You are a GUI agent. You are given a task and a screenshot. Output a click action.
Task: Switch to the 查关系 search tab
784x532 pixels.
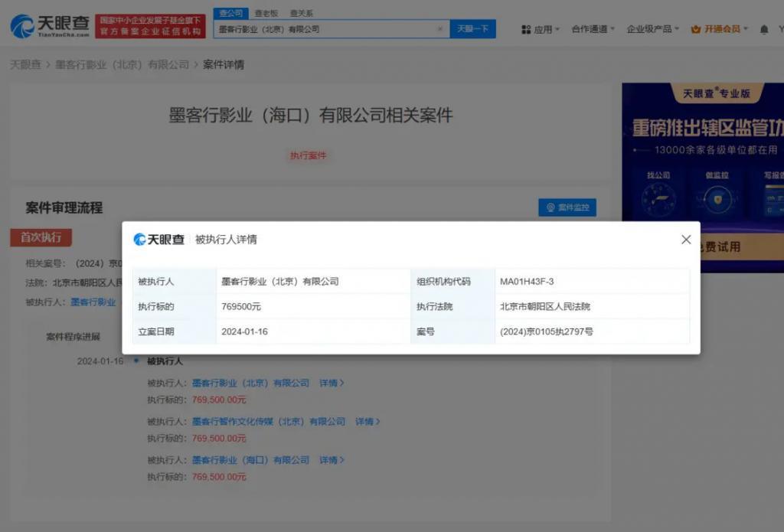(x=301, y=12)
